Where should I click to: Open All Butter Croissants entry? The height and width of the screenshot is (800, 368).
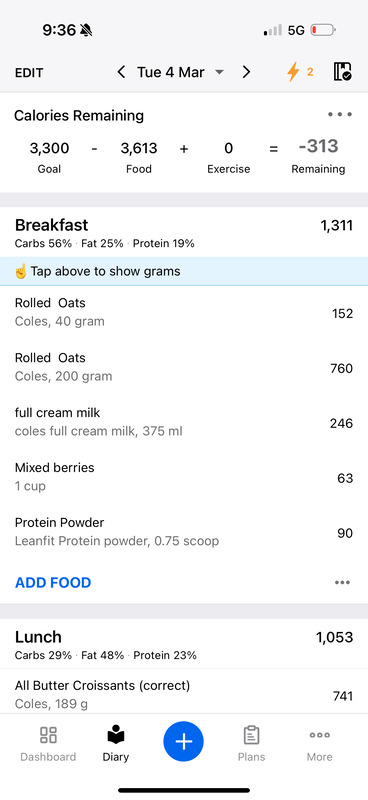(x=184, y=694)
